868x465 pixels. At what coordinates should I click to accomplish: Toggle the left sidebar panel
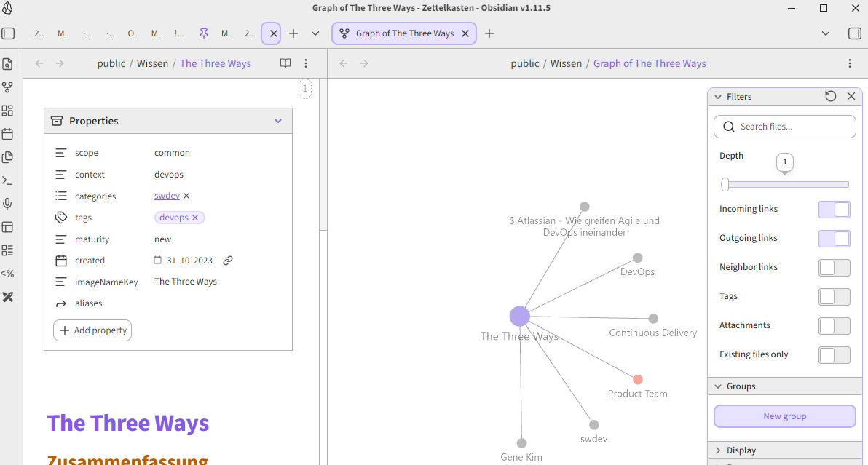[x=8, y=33]
